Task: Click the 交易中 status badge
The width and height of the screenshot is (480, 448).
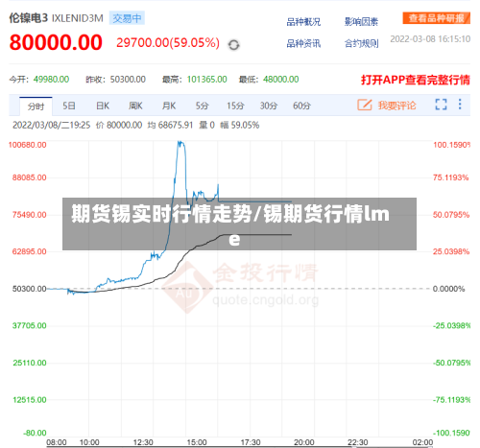Action: [127, 18]
